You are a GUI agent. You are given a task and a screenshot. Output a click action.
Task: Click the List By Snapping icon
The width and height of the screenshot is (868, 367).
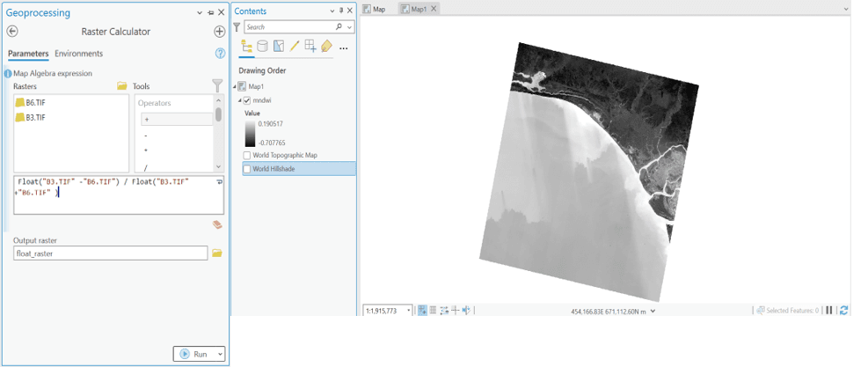click(x=310, y=47)
